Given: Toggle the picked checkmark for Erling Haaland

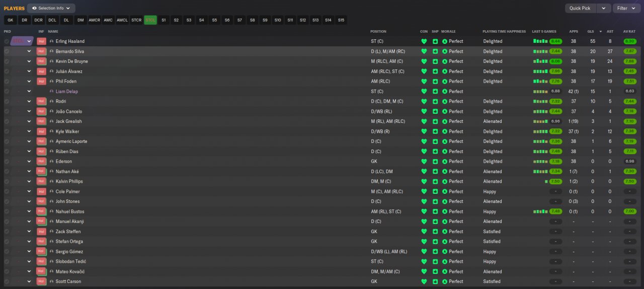Looking at the screenshot, I should click(7, 41).
